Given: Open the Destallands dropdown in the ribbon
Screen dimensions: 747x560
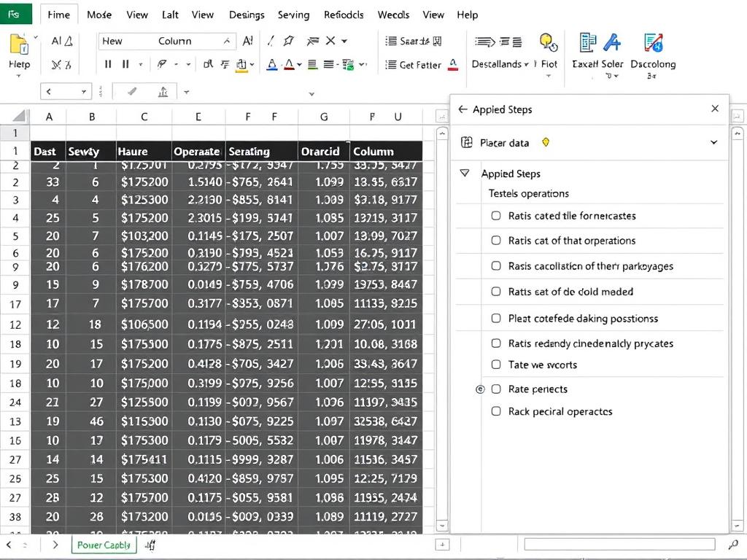Looking at the screenshot, I should [x=527, y=64].
